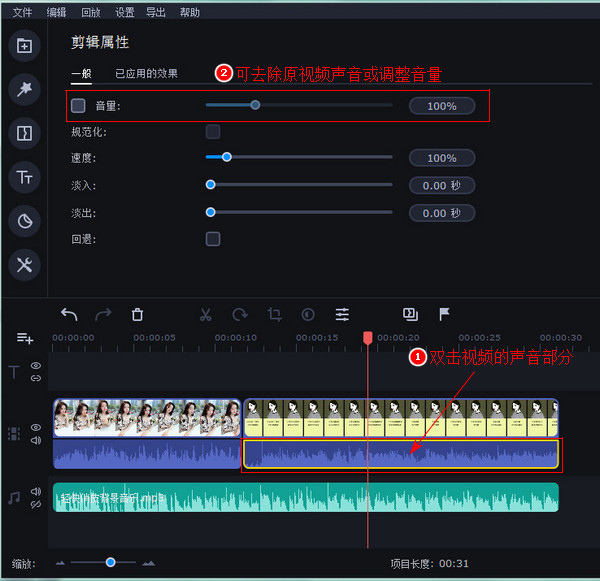Select the highlighted second audio waveform

coord(401,454)
